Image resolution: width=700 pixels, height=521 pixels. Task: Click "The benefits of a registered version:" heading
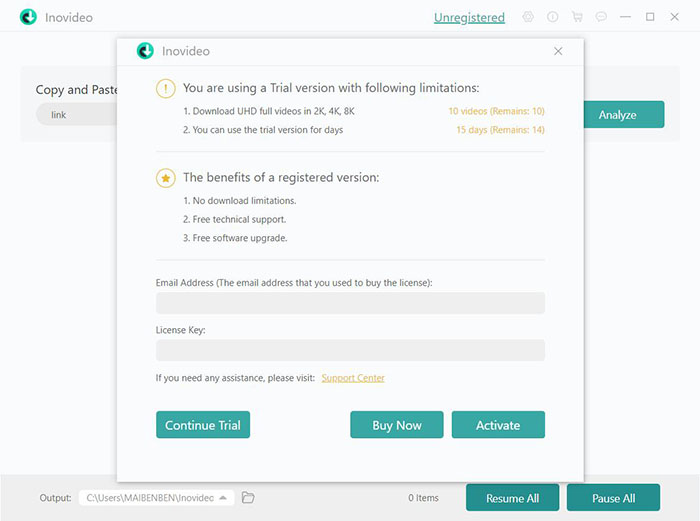[281, 178]
